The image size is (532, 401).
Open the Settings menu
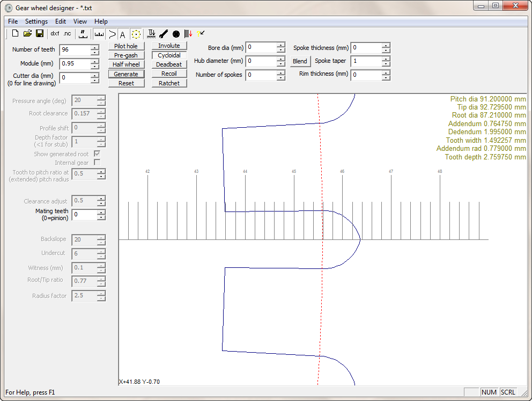[36, 21]
